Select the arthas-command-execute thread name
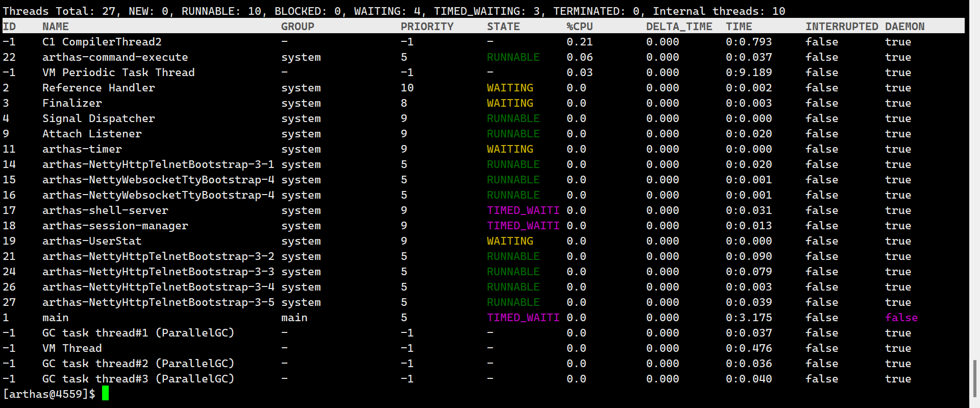The width and height of the screenshot is (980, 408). pos(115,57)
